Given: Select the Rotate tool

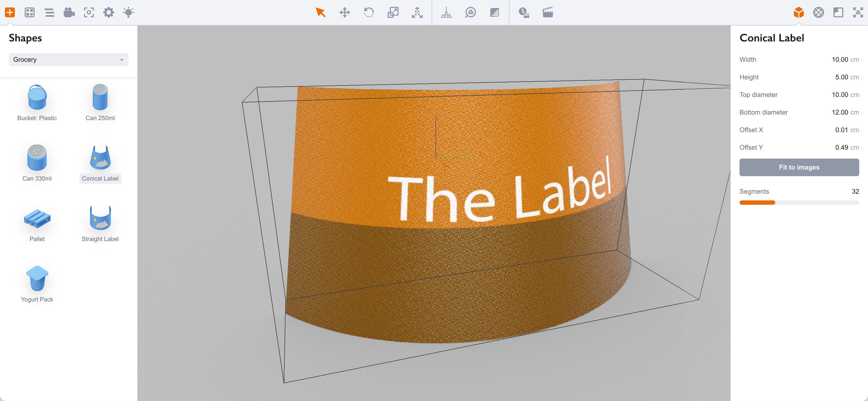Looking at the screenshot, I should click(369, 12).
